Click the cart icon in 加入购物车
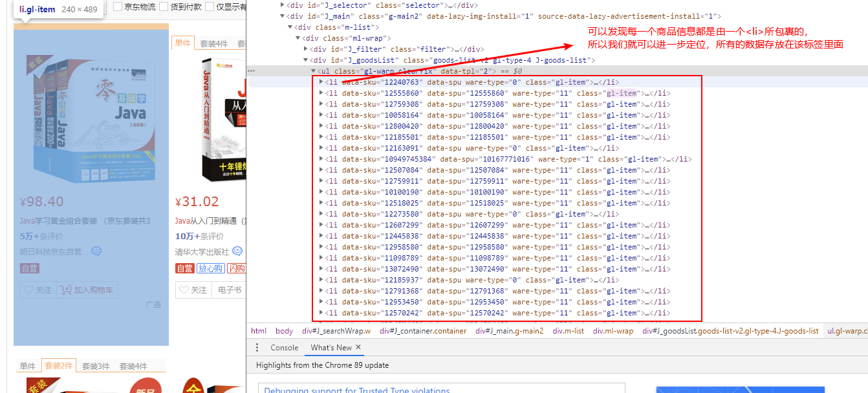Viewport: 868px width, 393px height. (x=65, y=290)
